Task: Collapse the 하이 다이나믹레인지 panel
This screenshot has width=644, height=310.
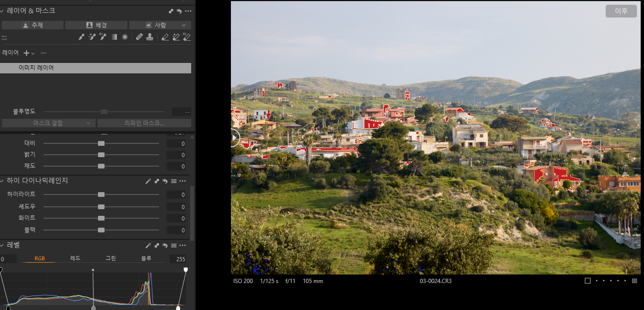Action: coord(2,181)
